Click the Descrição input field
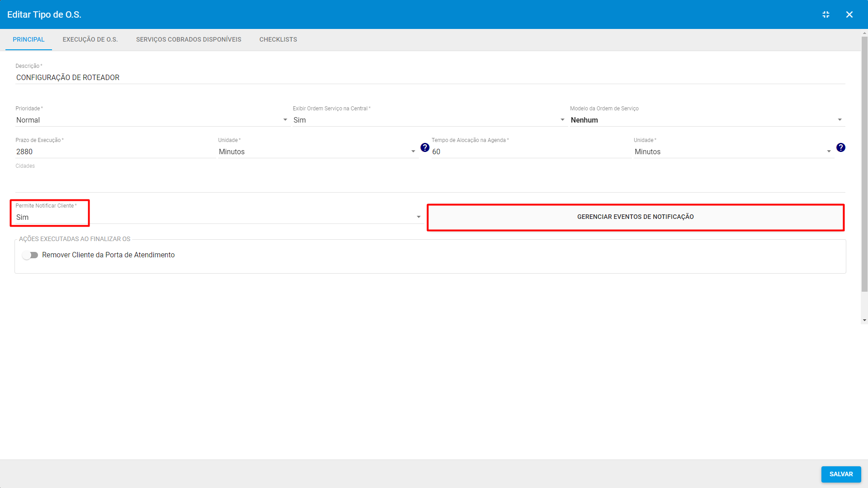 (430, 77)
